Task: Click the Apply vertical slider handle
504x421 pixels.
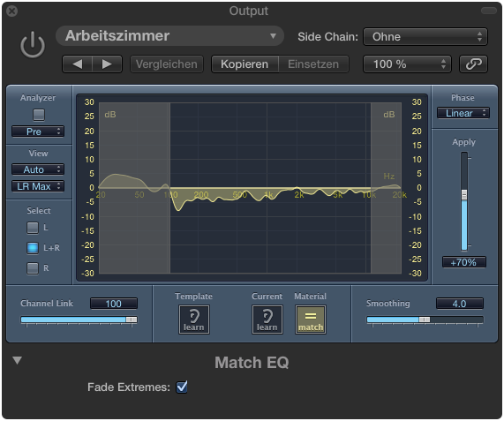Action: point(464,195)
